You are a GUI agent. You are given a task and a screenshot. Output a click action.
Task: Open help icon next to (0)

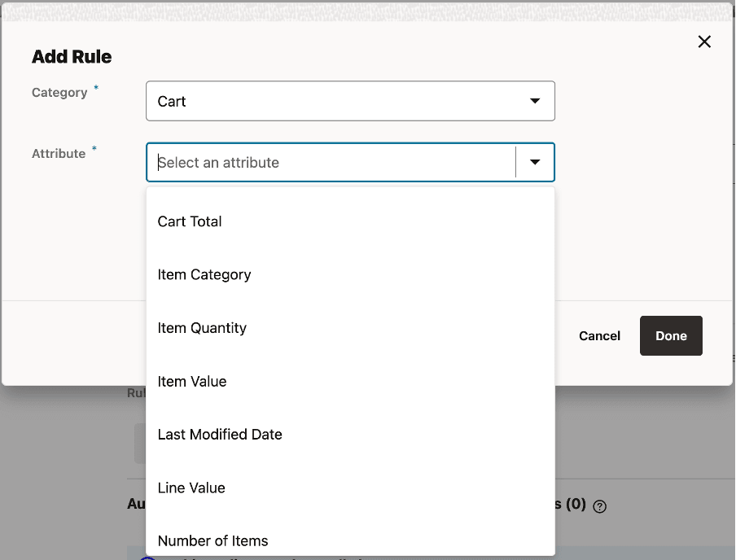(599, 506)
